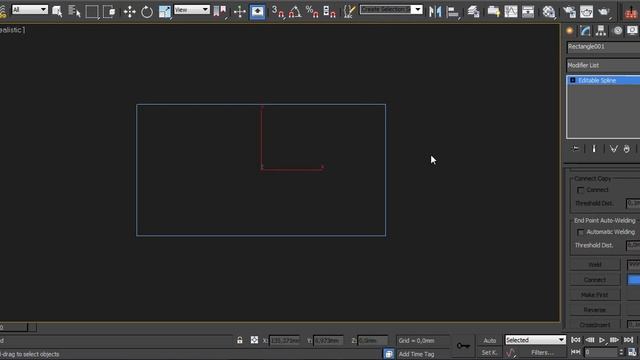
Task: Click the Reverse button
Action: pyautogui.click(x=595, y=310)
